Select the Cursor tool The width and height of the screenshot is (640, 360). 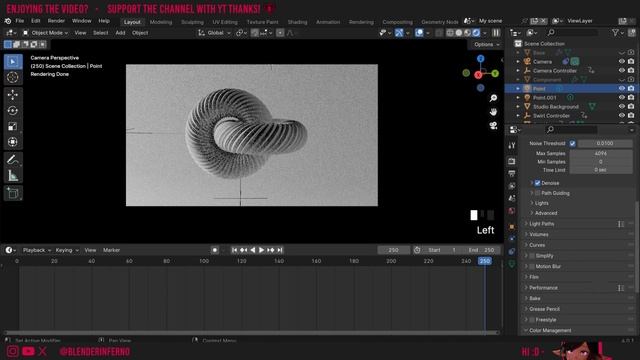13,77
